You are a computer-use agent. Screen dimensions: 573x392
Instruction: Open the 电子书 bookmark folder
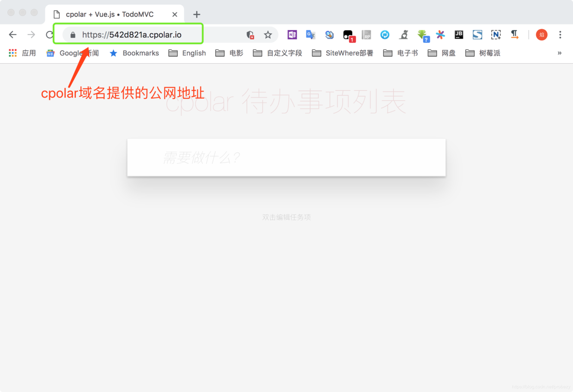point(401,53)
